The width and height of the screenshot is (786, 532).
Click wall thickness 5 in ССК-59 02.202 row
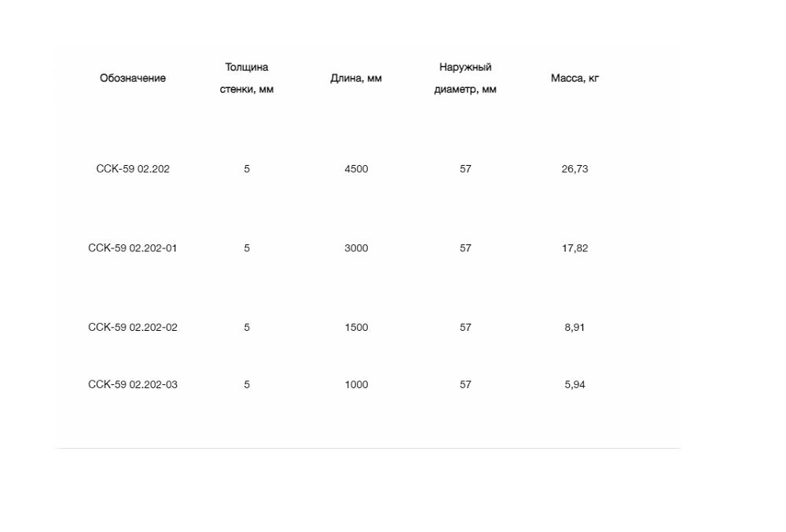[247, 169]
